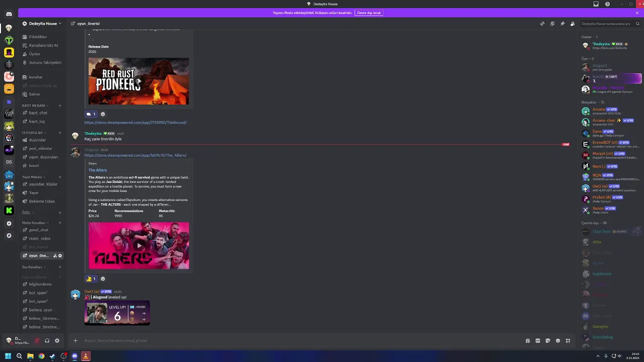Open notification settings bell icon in header
Viewport: 644px width, 362px height.
(x=552, y=24)
